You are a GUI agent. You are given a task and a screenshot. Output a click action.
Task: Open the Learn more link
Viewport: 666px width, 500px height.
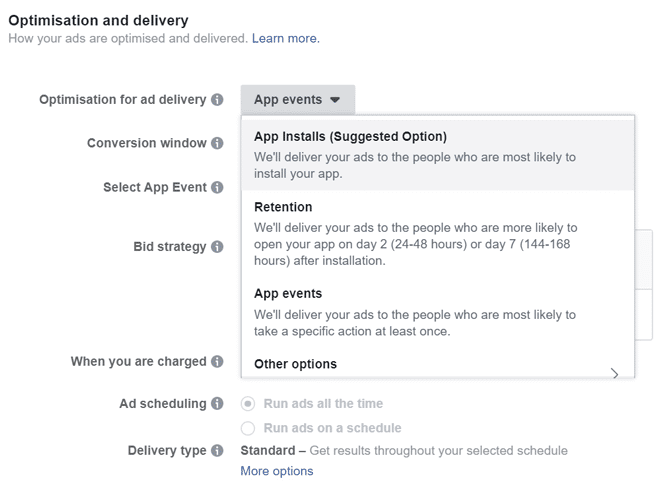[x=284, y=38]
